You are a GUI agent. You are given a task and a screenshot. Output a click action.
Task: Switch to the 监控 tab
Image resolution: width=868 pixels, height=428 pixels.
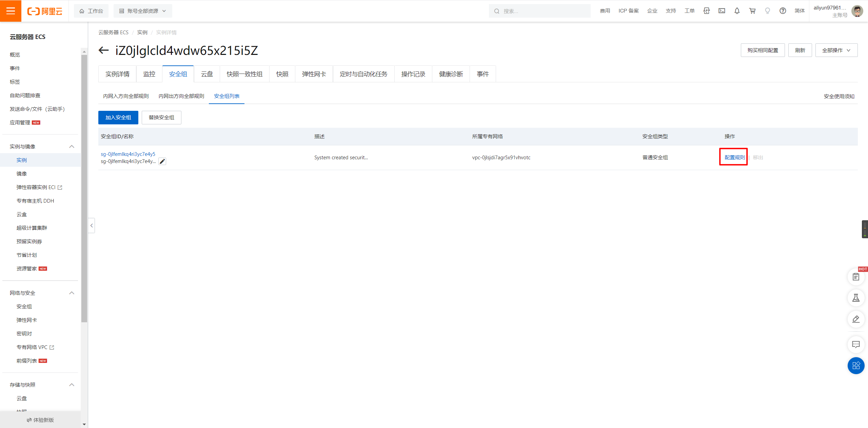tap(149, 74)
